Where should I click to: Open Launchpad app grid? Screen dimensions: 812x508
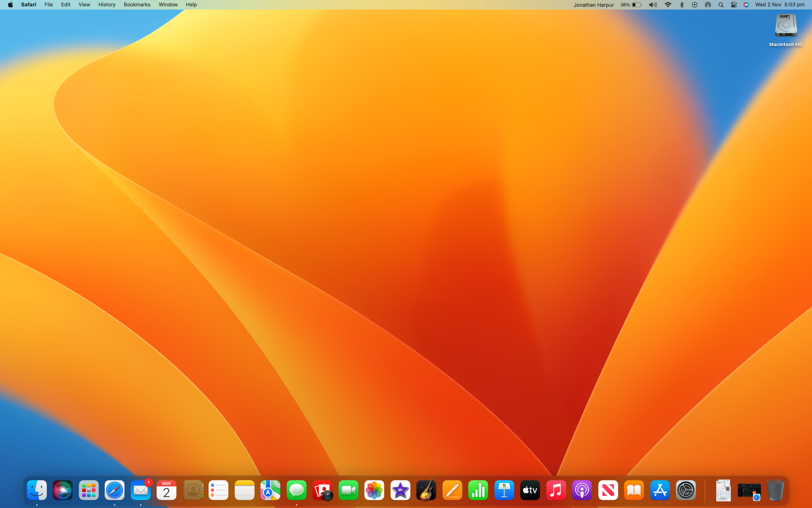tap(89, 491)
